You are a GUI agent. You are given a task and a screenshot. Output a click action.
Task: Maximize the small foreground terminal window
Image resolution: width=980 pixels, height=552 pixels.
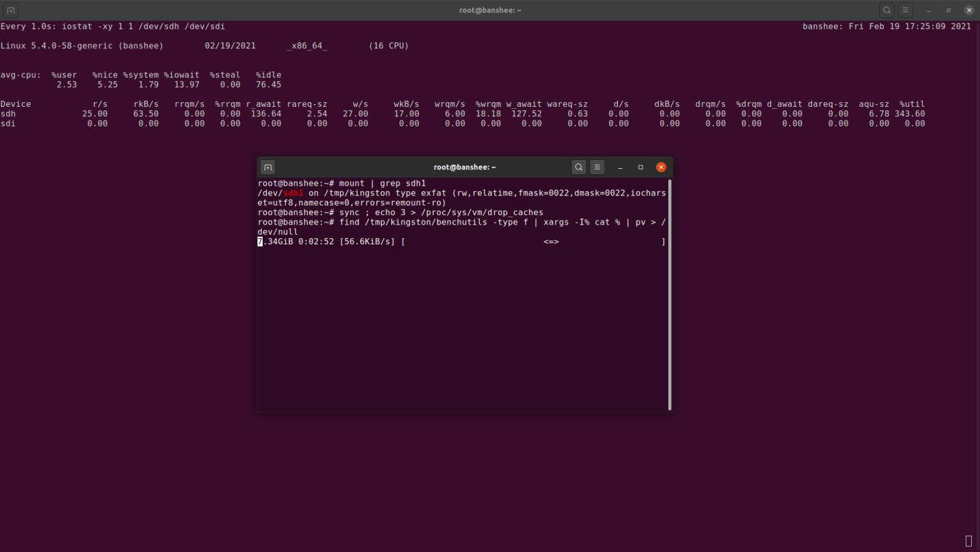pyautogui.click(x=640, y=167)
